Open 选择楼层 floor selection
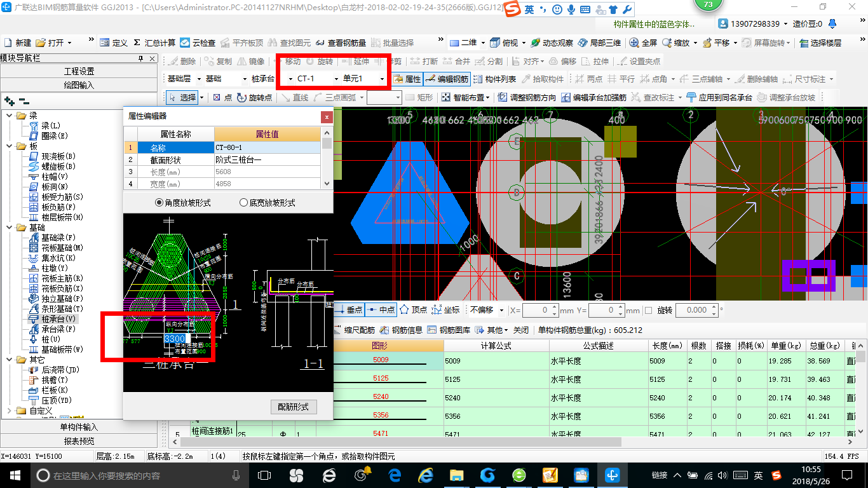The height and width of the screenshot is (488, 868). (820, 43)
